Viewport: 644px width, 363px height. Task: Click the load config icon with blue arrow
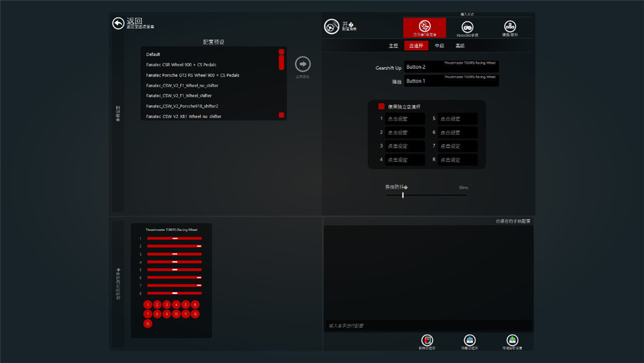pyautogui.click(x=469, y=341)
